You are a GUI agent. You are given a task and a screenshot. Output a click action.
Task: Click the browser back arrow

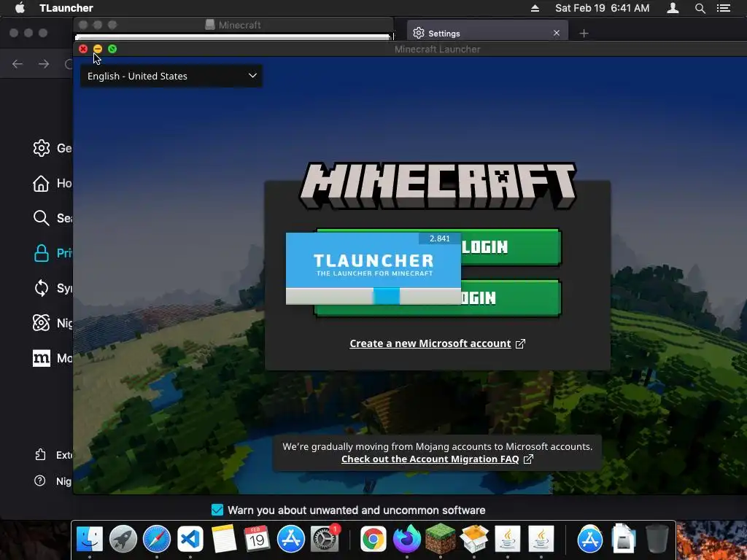point(18,64)
